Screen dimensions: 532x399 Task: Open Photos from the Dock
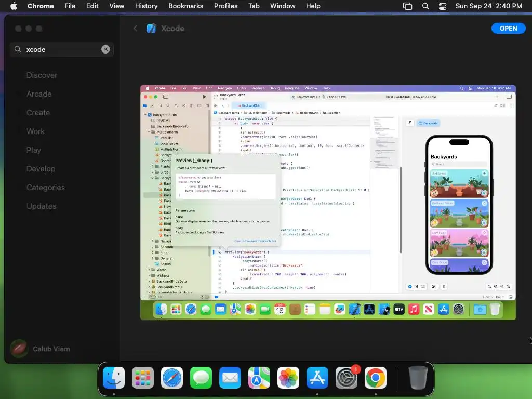click(288, 378)
